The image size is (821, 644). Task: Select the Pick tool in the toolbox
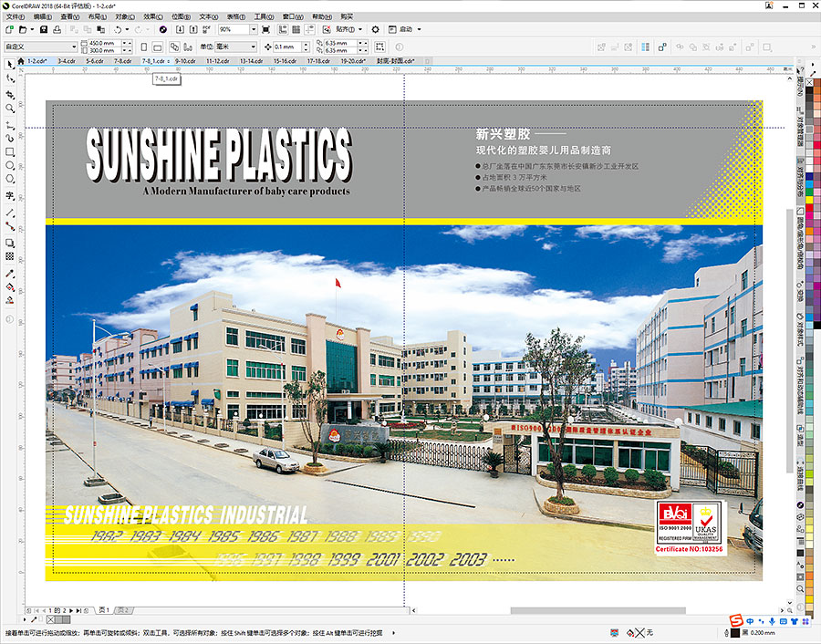point(10,66)
